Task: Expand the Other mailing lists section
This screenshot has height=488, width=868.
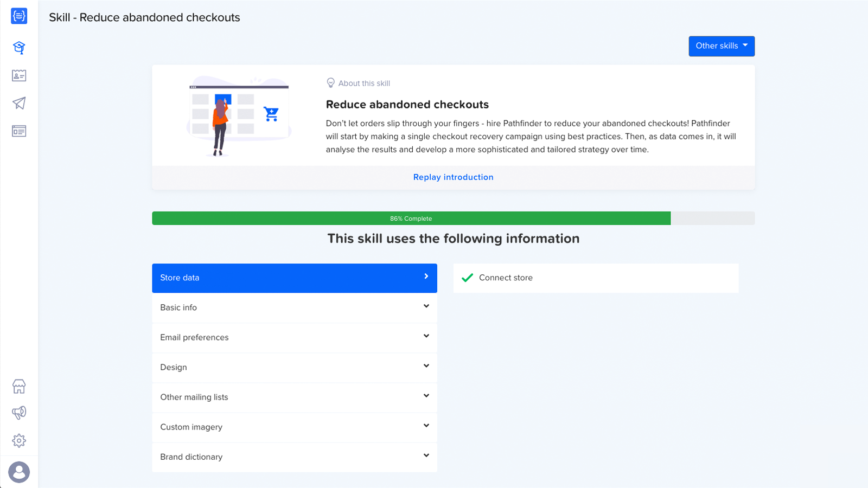Action: tap(295, 397)
